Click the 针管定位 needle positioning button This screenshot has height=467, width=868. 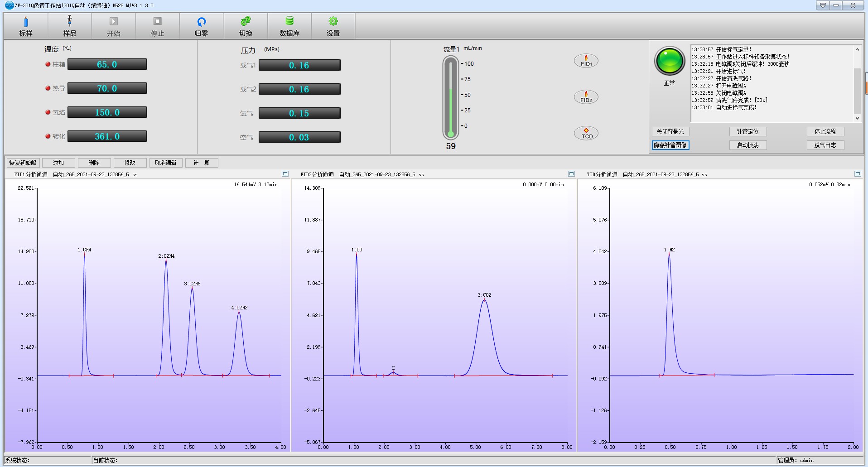(x=747, y=131)
